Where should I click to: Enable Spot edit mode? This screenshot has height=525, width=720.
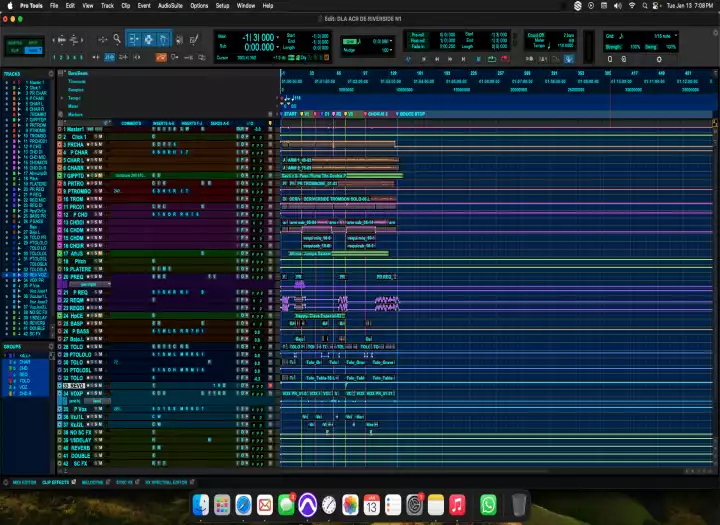[x=34, y=43]
